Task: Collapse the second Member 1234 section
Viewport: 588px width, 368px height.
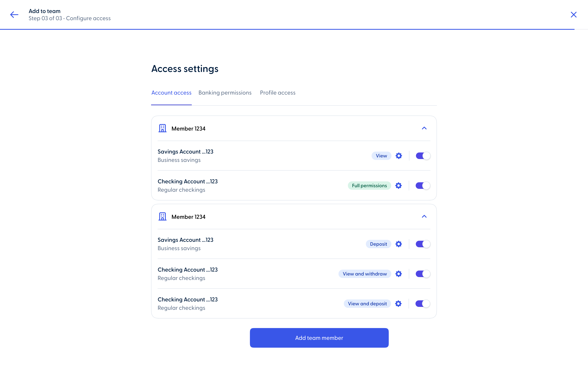Action: click(x=424, y=216)
